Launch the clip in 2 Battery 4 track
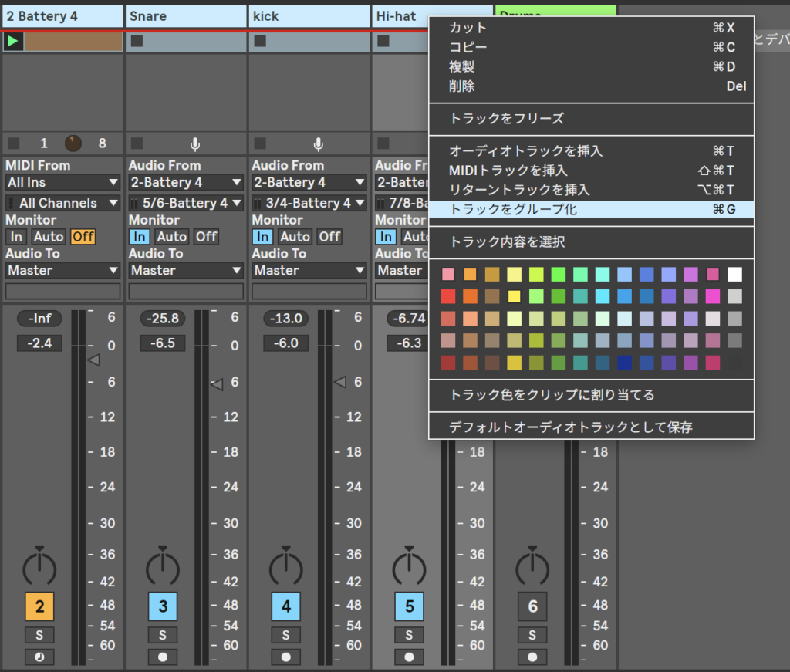The width and height of the screenshot is (790, 672). [13, 41]
